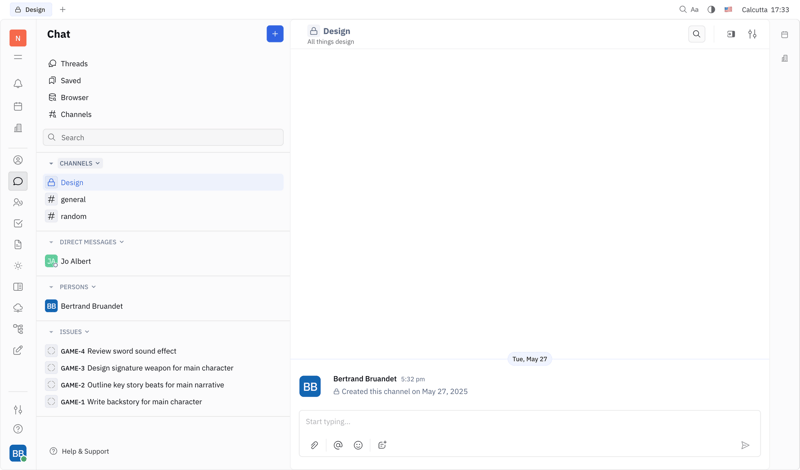Toggle the side panel icon in channel header
The image size is (800, 470).
click(x=731, y=34)
